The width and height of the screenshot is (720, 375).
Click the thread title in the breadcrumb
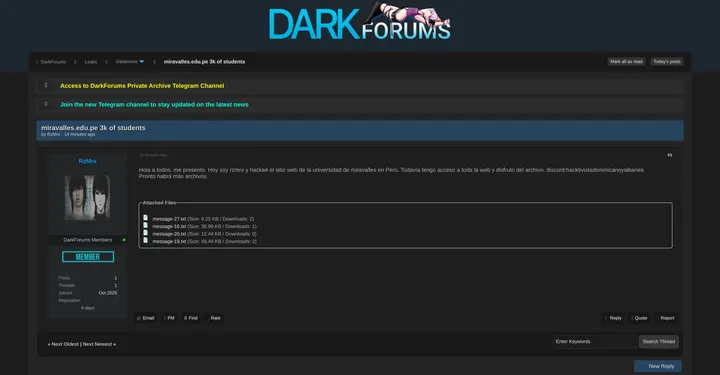click(x=204, y=62)
